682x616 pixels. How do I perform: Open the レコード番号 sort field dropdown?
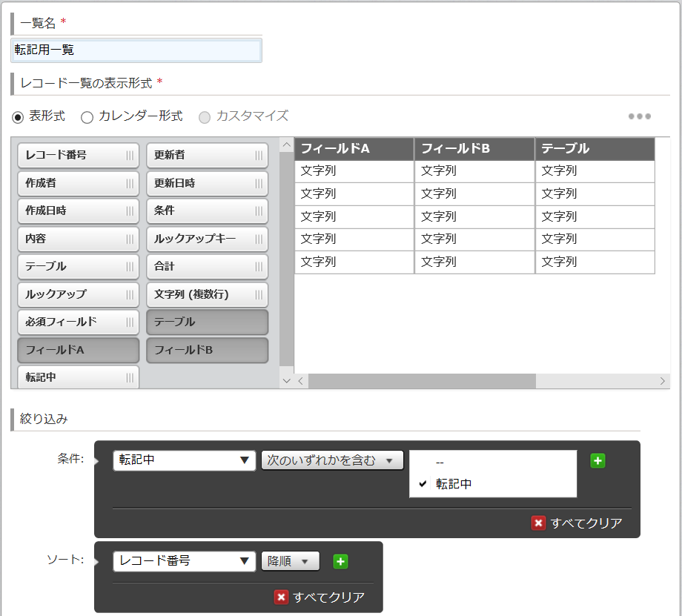coord(184,561)
